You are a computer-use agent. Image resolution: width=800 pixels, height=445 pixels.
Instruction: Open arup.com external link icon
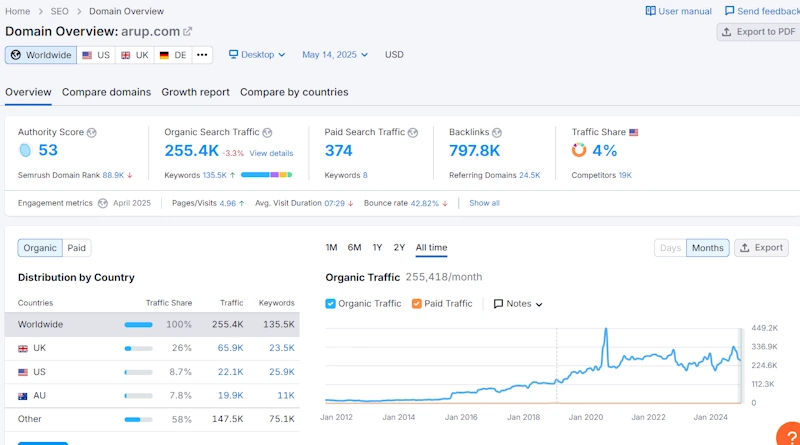(x=188, y=32)
